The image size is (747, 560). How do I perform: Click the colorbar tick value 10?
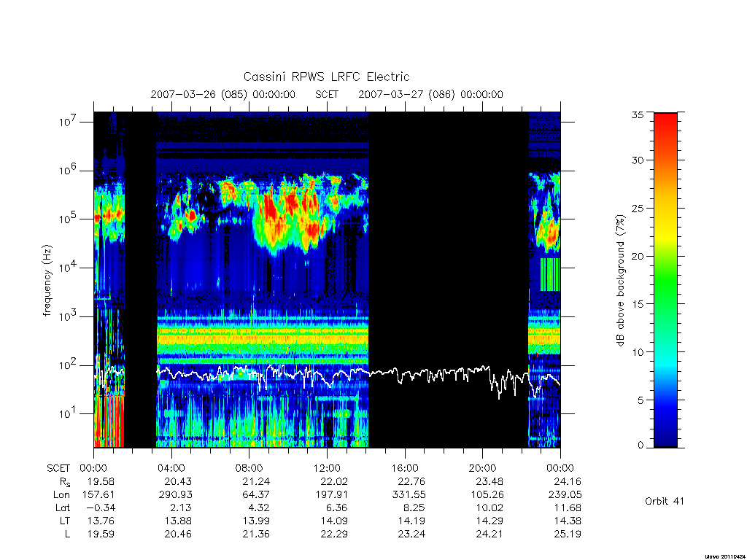pyautogui.click(x=638, y=352)
